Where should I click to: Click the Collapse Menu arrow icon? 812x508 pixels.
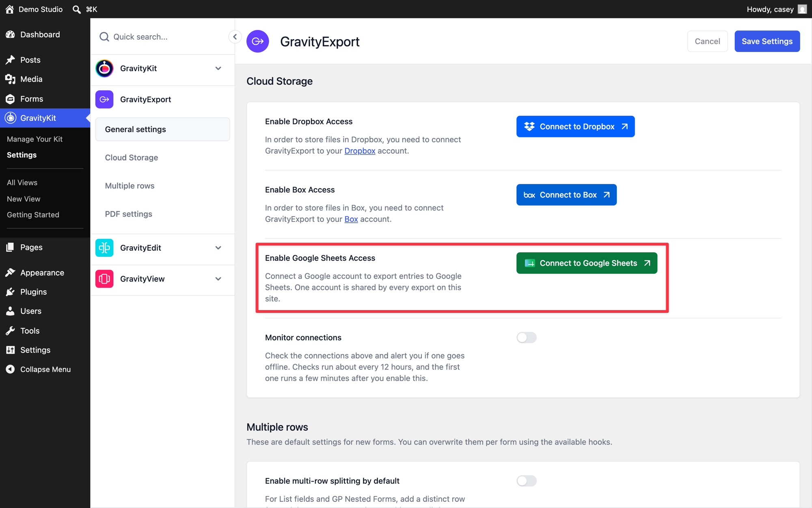[10, 369]
